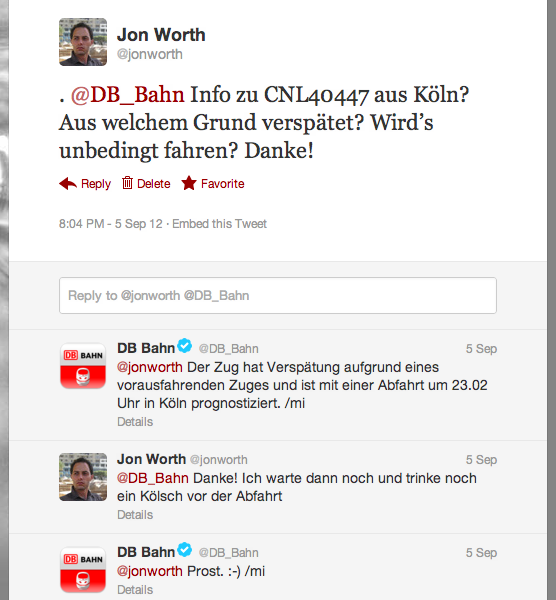Expand Details under the Verspätung reply
The width and height of the screenshot is (556, 600).
[135, 422]
